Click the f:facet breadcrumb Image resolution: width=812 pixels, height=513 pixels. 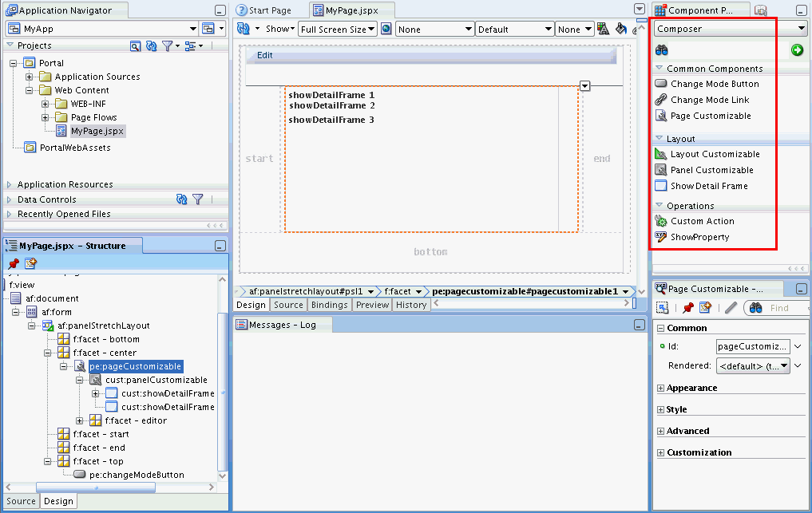pyautogui.click(x=398, y=291)
